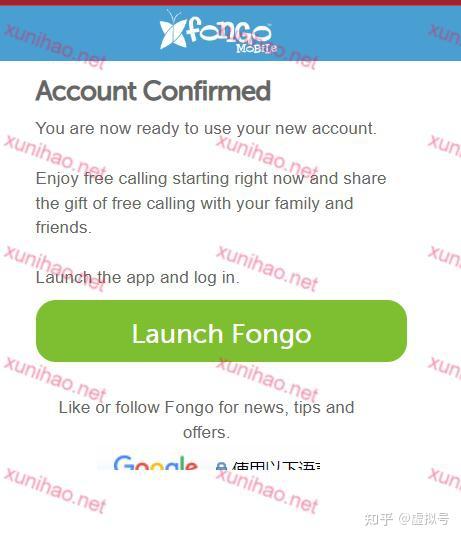The height and width of the screenshot is (539, 461).
Task: Click the 知乎 watermark logo text
Action: (378, 519)
